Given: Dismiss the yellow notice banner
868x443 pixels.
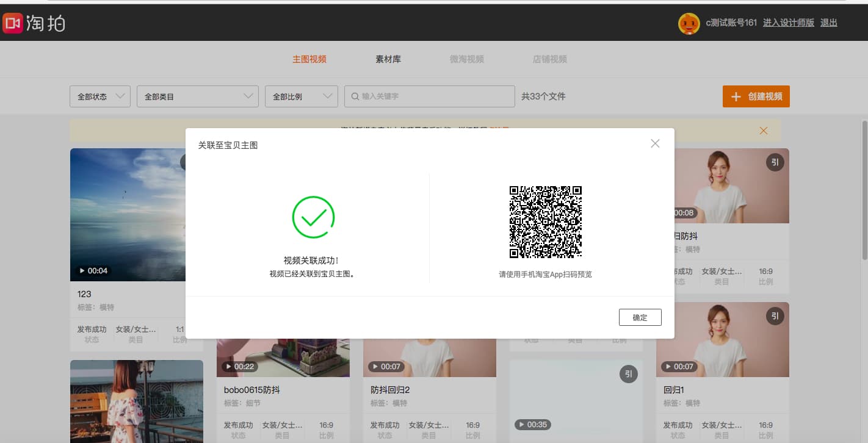Looking at the screenshot, I should pos(763,131).
